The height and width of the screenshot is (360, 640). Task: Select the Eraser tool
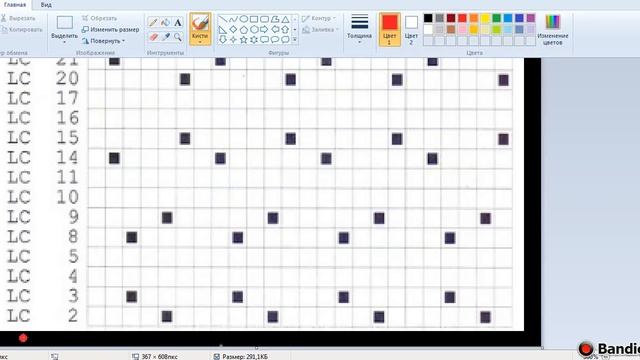click(153, 37)
